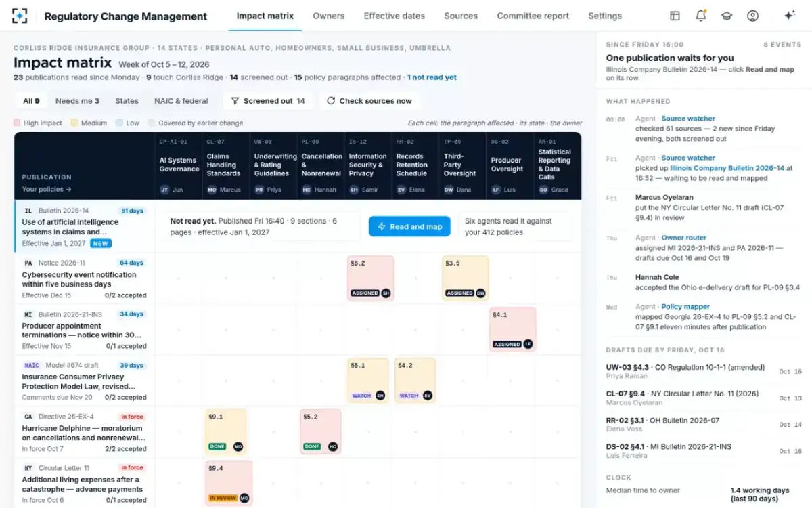Open the sparkle AI assistant icon
The image size is (812, 508).
pos(789,16)
